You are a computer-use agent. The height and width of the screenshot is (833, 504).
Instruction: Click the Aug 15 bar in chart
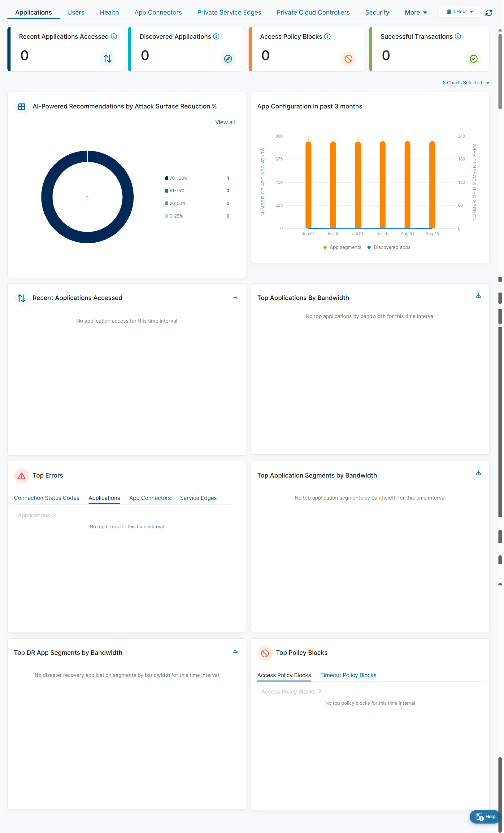[x=432, y=186]
